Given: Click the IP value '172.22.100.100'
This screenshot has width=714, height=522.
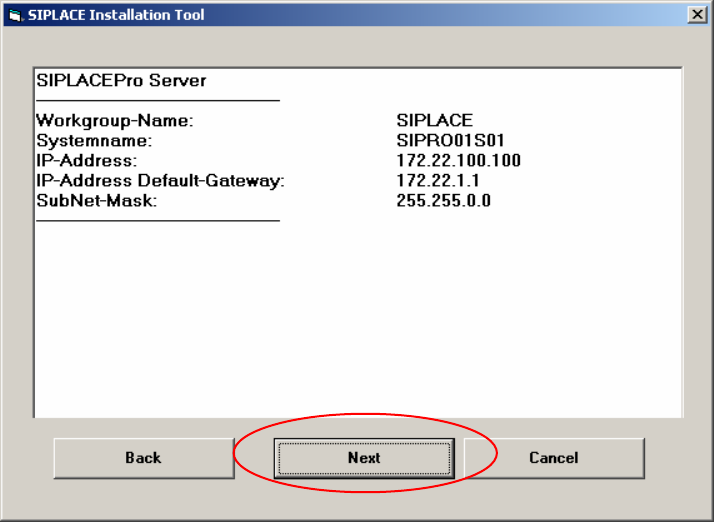Looking at the screenshot, I should pos(459,161).
